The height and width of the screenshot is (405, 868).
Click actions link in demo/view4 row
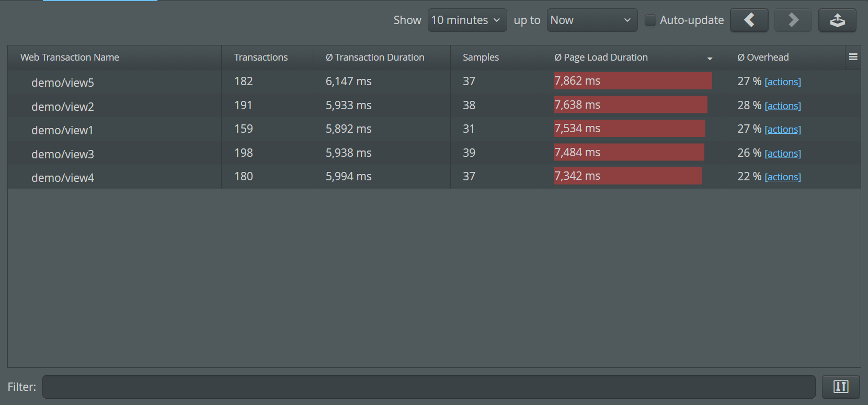(x=783, y=177)
